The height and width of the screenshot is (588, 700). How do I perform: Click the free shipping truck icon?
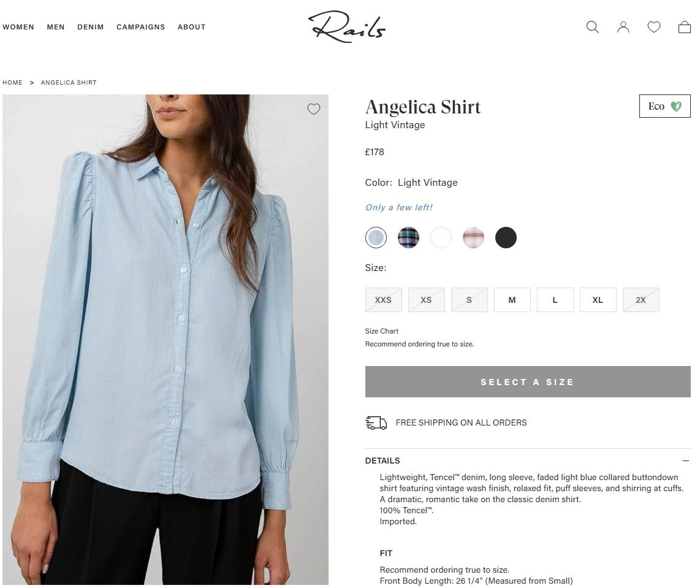point(376,422)
